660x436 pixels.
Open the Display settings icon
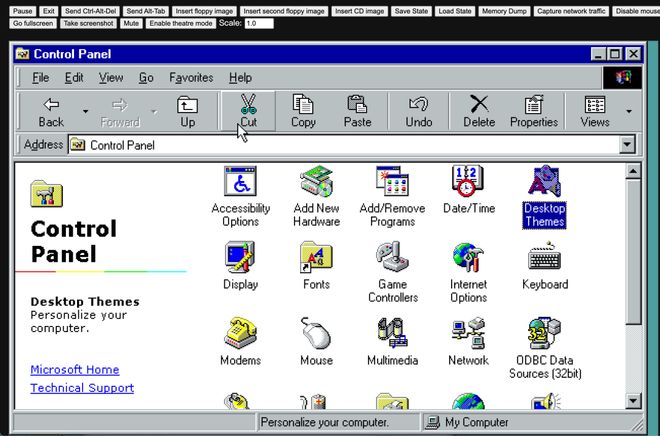point(240,259)
